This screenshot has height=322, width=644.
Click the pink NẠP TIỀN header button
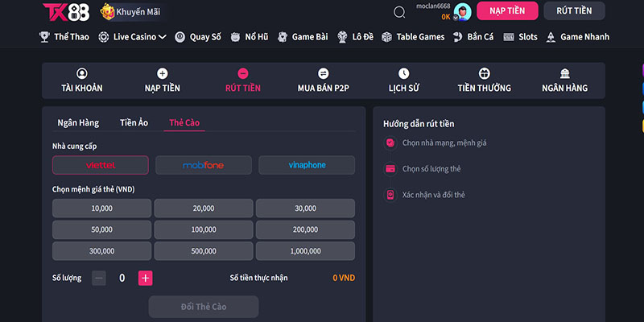click(x=507, y=11)
